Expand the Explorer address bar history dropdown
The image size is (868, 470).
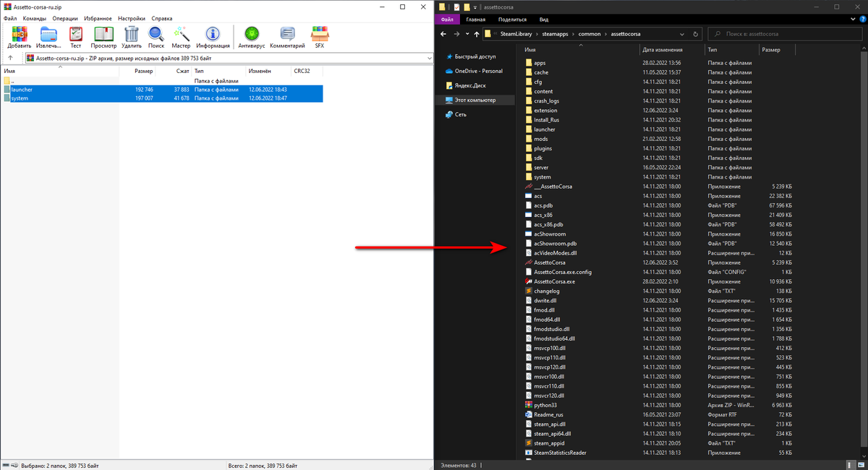coord(683,34)
